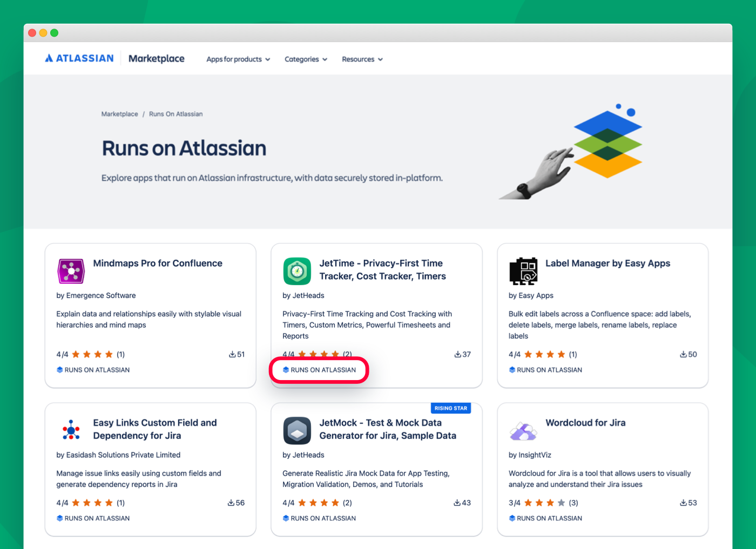Click the Wordcloud for Jira purple icon
The image size is (756, 549).
pos(523,430)
